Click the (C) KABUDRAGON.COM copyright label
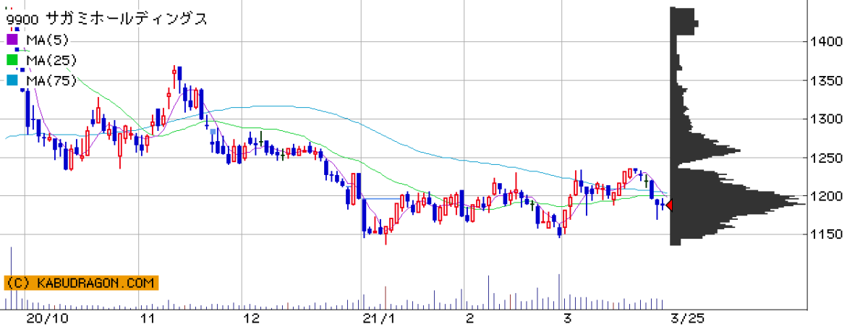The height and width of the screenshot is (327, 868). (x=80, y=283)
